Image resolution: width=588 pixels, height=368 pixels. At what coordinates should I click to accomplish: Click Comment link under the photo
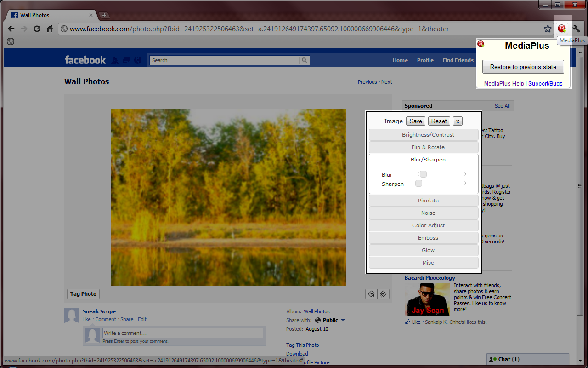point(106,319)
